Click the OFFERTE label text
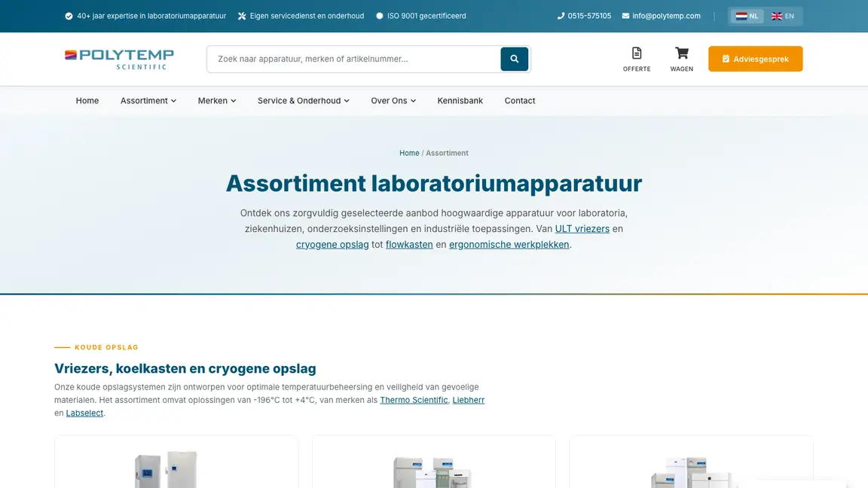The image size is (868, 488). coord(637,69)
